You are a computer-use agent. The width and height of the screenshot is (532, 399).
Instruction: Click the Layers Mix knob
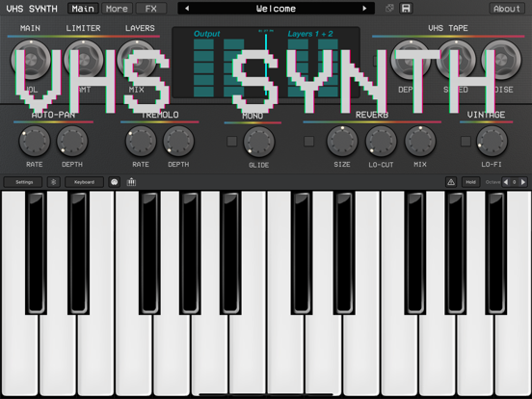coord(137,60)
